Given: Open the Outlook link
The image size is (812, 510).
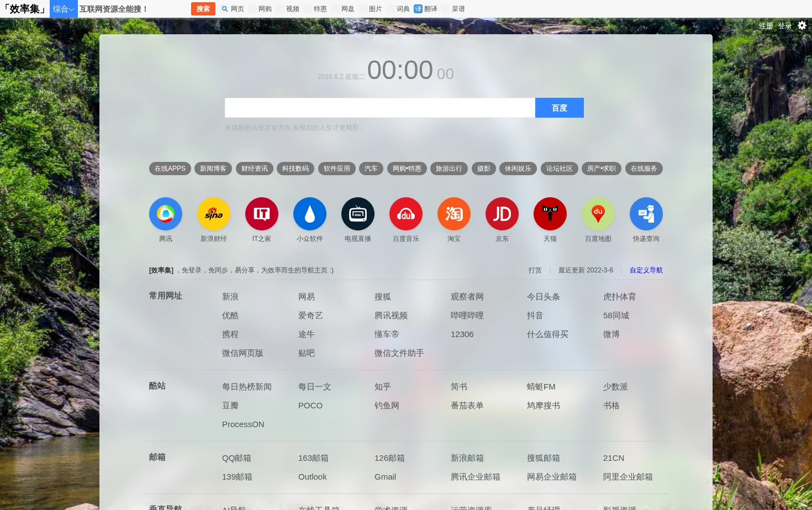Looking at the screenshot, I should click(x=313, y=477).
